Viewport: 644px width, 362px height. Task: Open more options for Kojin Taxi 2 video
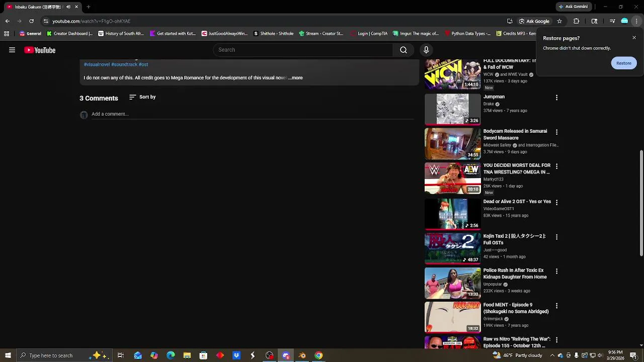556,237
